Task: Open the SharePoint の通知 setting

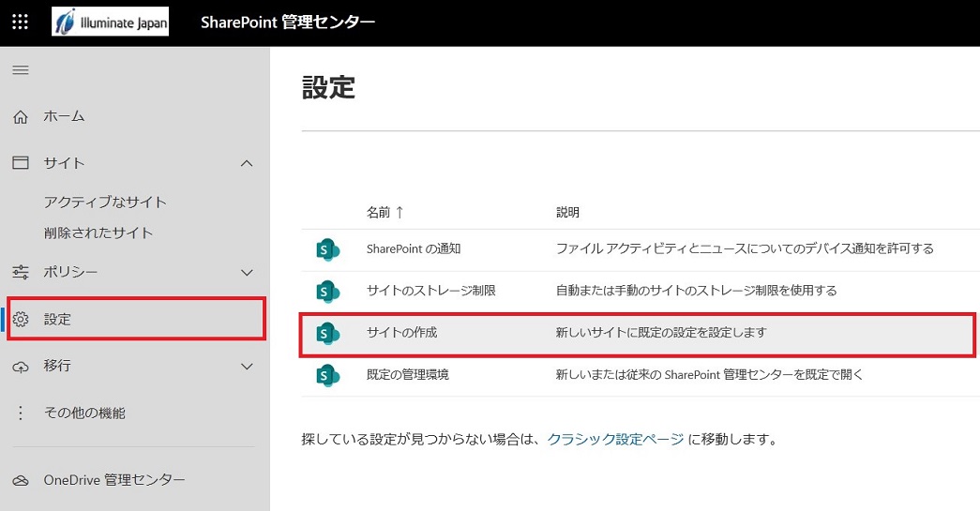Action: (x=414, y=248)
